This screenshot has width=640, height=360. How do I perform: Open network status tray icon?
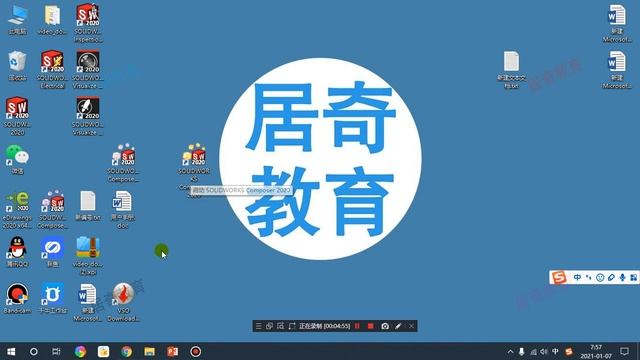point(533,351)
